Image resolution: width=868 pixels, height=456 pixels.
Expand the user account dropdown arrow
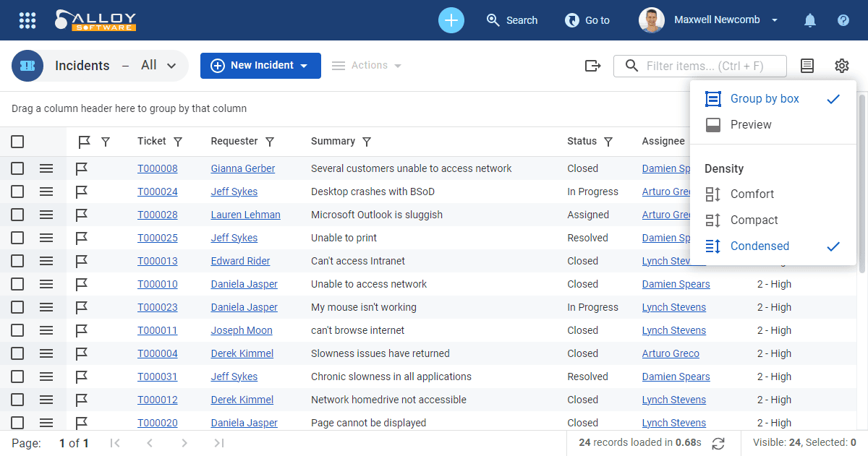[x=775, y=20]
